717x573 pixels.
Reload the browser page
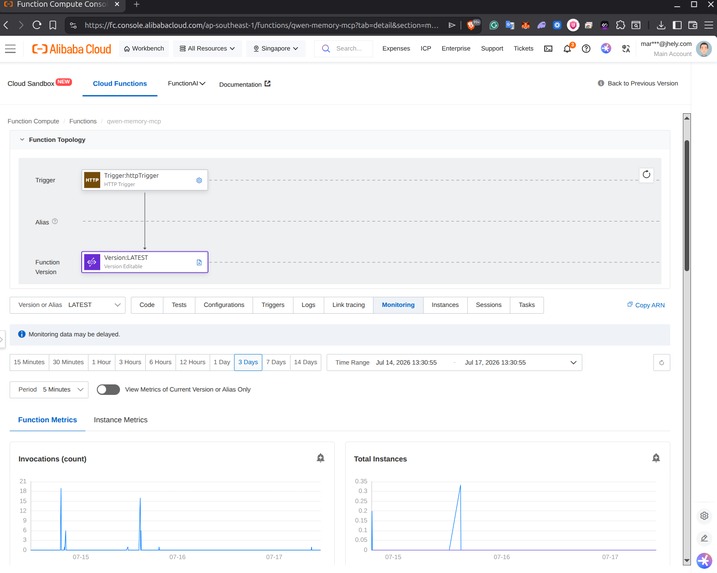[x=37, y=25]
